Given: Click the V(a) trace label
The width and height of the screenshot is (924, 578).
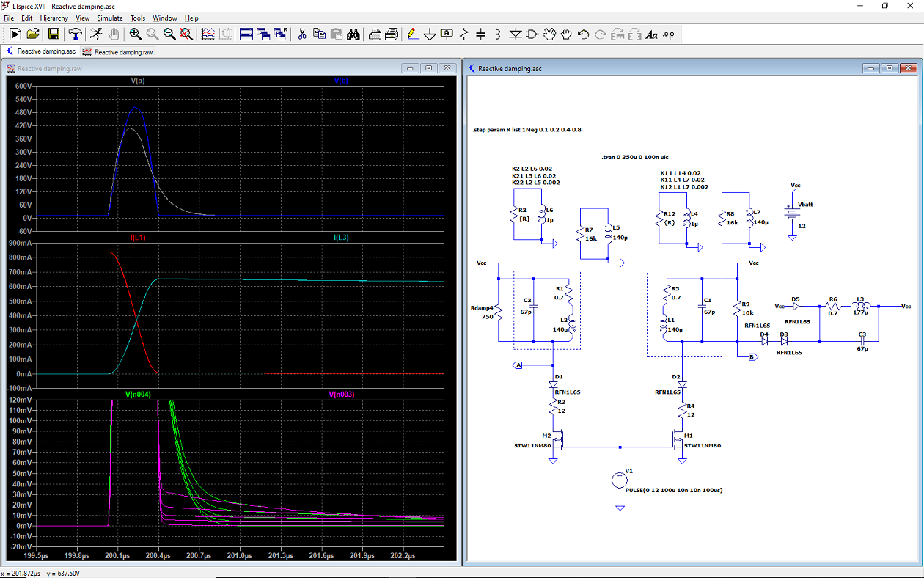Looking at the screenshot, I should pos(137,81).
